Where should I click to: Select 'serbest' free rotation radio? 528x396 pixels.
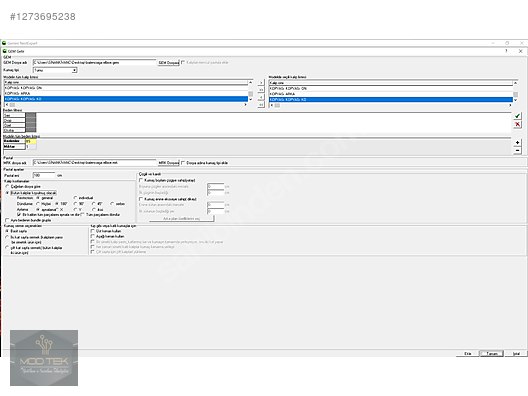(112, 204)
